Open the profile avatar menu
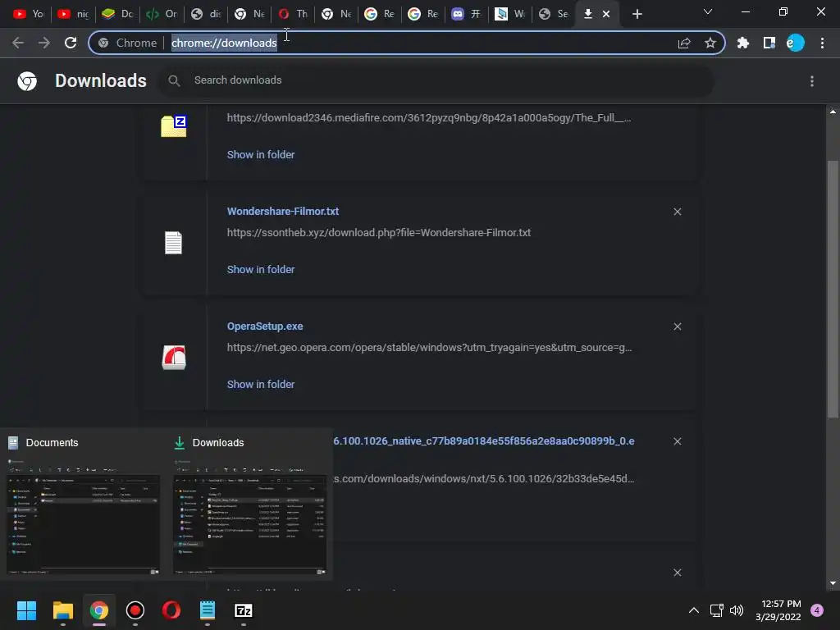The image size is (840, 630). tap(796, 43)
